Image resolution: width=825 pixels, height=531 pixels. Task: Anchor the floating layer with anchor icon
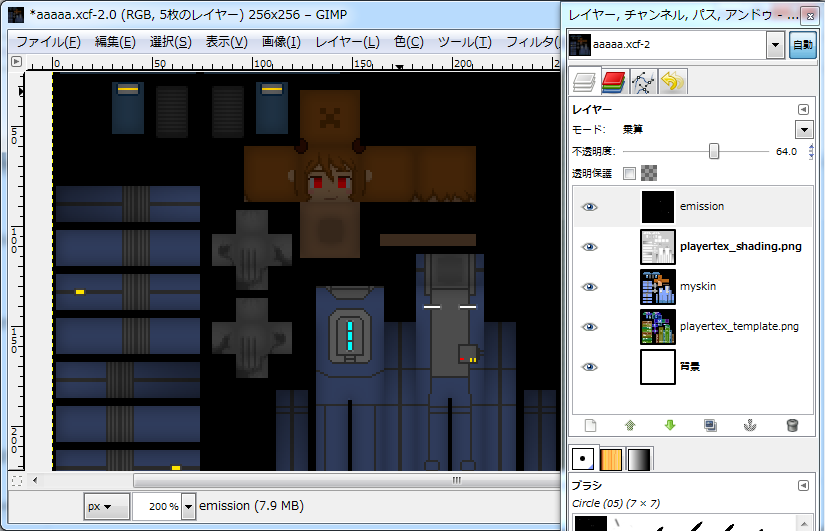click(x=750, y=425)
